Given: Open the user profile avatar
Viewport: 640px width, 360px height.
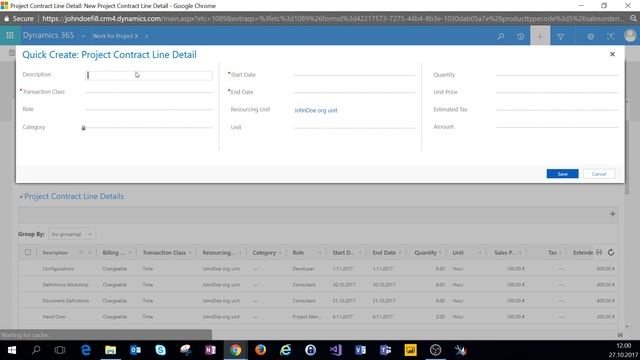Looking at the screenshot, I should click(630, 36).
